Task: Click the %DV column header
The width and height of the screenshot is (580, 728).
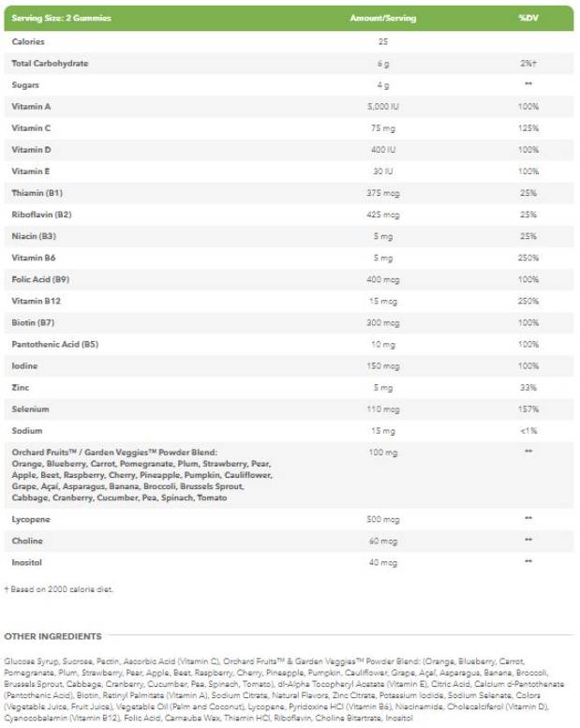Action: (528, 18)
